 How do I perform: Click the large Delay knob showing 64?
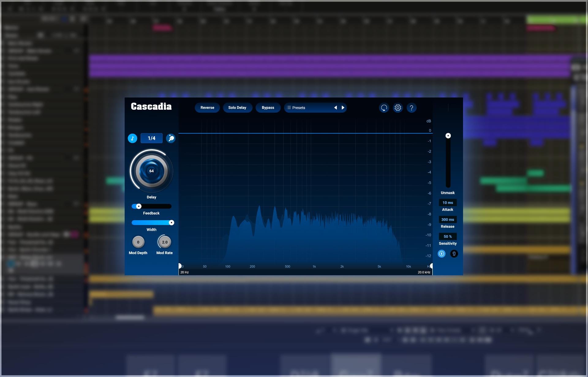click(152, 171)
